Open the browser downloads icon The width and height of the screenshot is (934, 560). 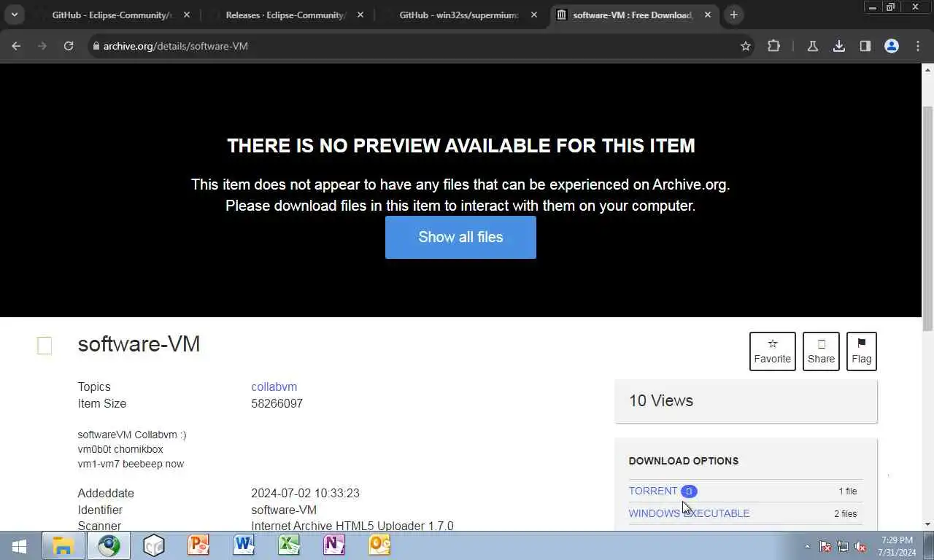[839, 46]
